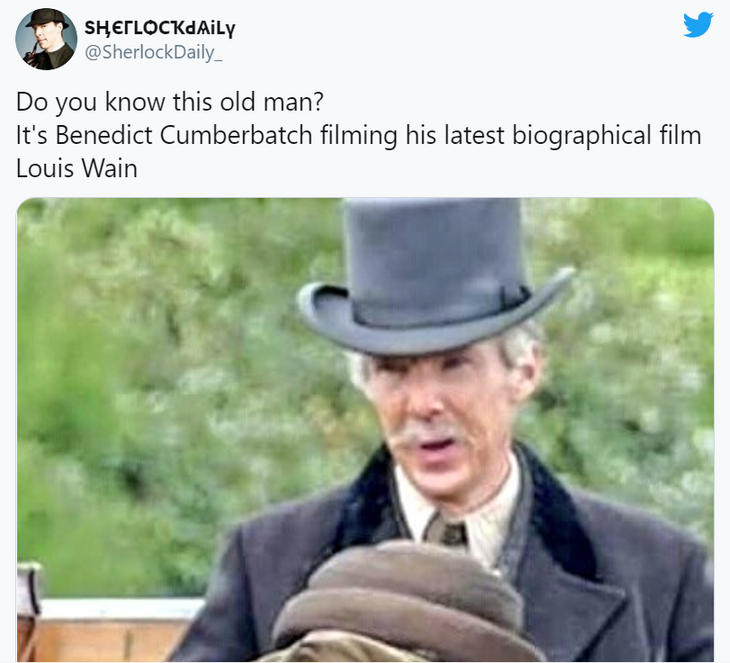Click the "Benedict Cumberbatch" name in tweet
The height and width of the screenshot is (663, 730).
(184, 135)
